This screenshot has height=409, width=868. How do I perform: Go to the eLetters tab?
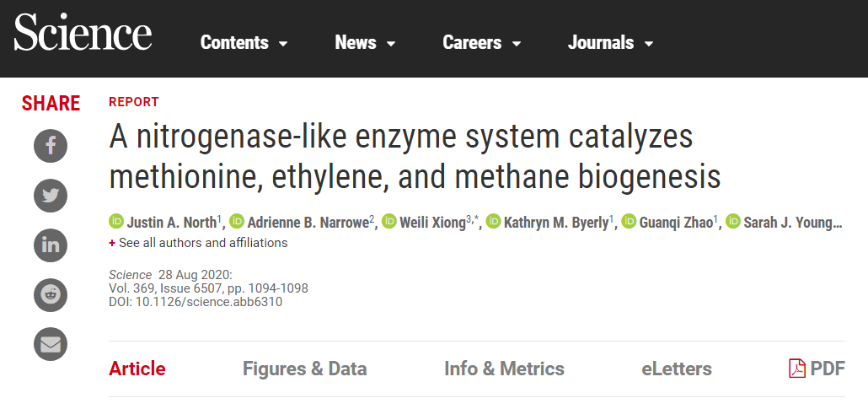tap(676, 369)
